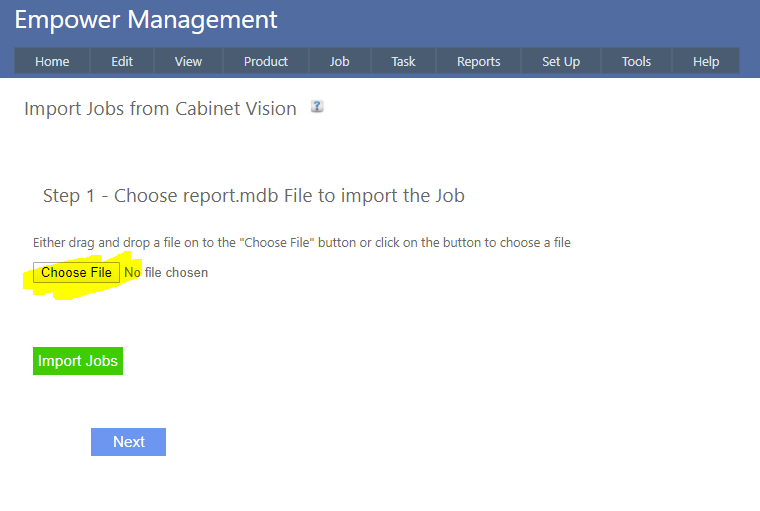This screenshot has width=760, height=511.
Task: Open the Reports menu
Action: [x=478, y=61]
